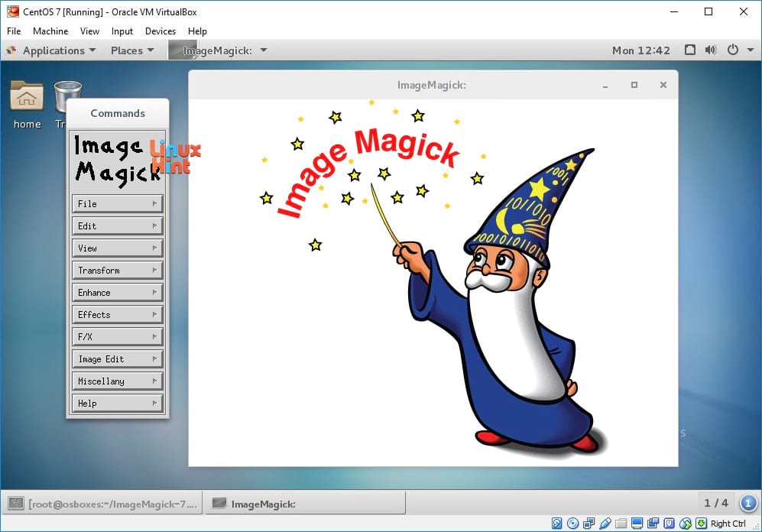Switch to root terminal window in taskbar
Viewport: 762px width, 532px height.
pos(102,503)
